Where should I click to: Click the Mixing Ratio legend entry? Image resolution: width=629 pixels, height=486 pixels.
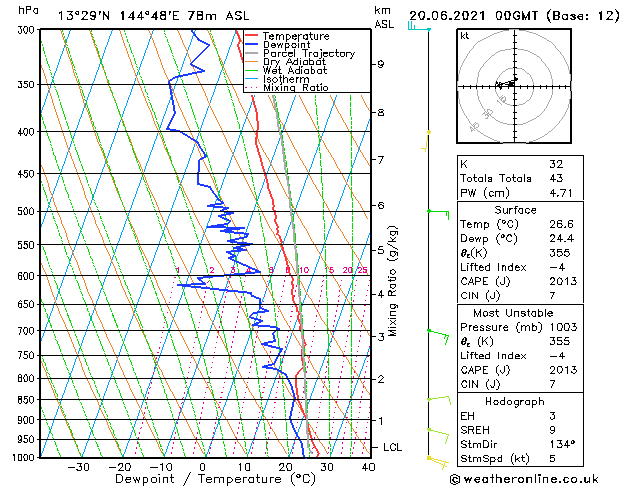(286, 87)
